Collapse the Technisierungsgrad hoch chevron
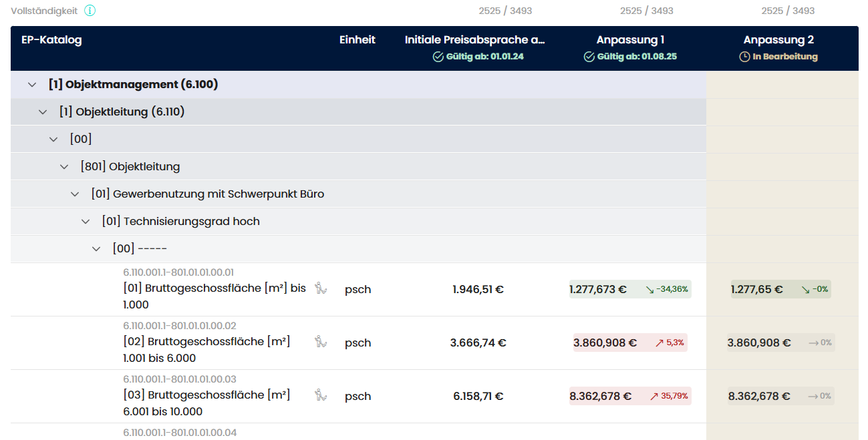 (86, 222)
